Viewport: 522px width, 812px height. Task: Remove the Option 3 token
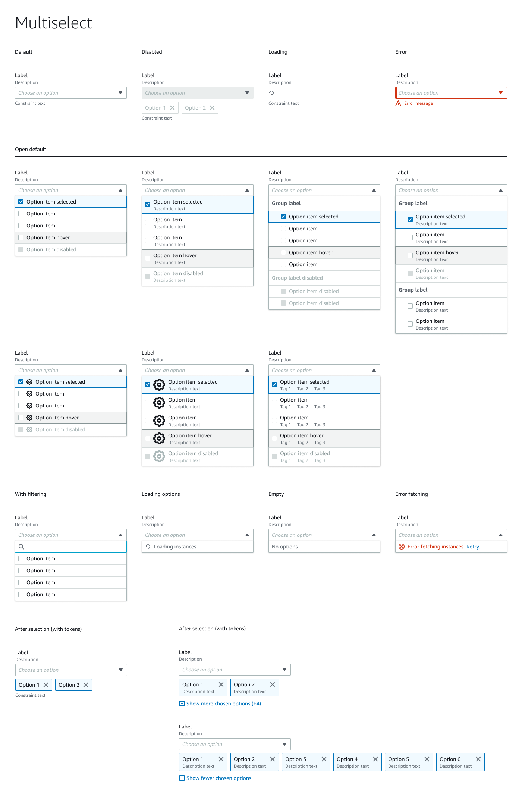pyautogui.click(x=324, y=759)
